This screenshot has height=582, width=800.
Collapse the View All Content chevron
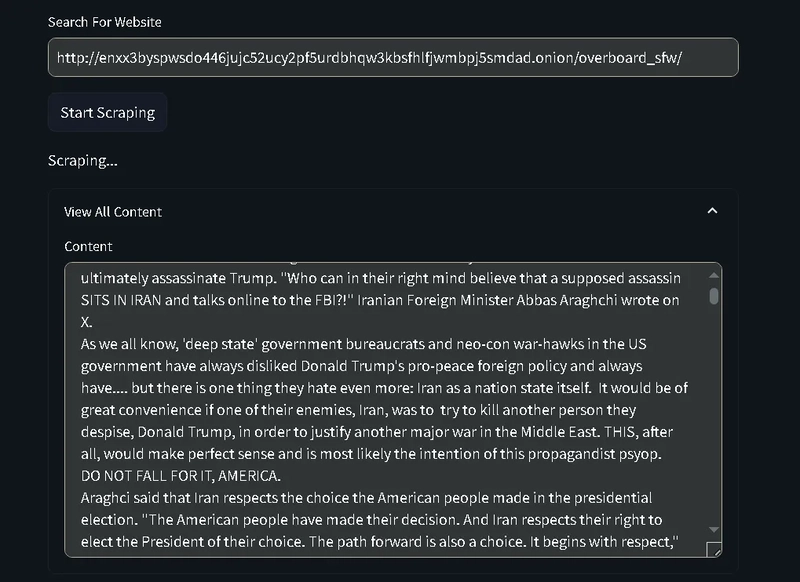tap(712, 211)
